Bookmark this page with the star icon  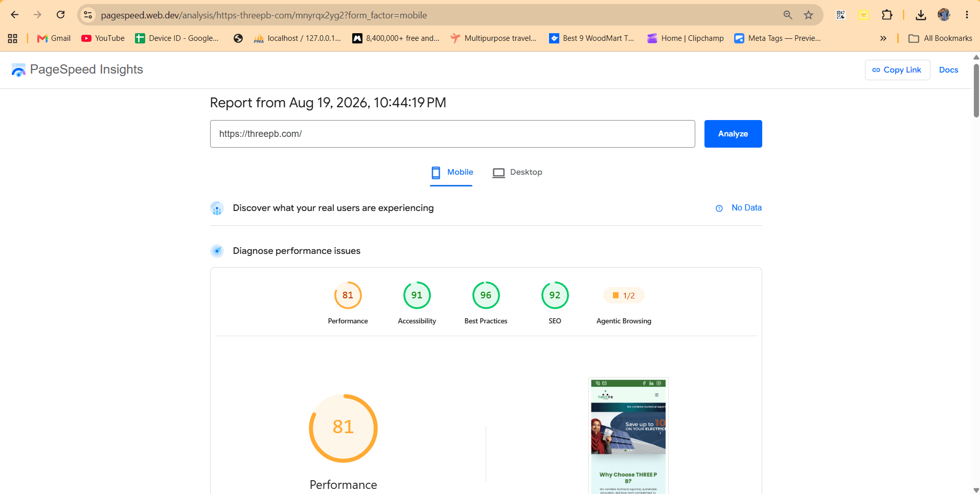[808, 15]
